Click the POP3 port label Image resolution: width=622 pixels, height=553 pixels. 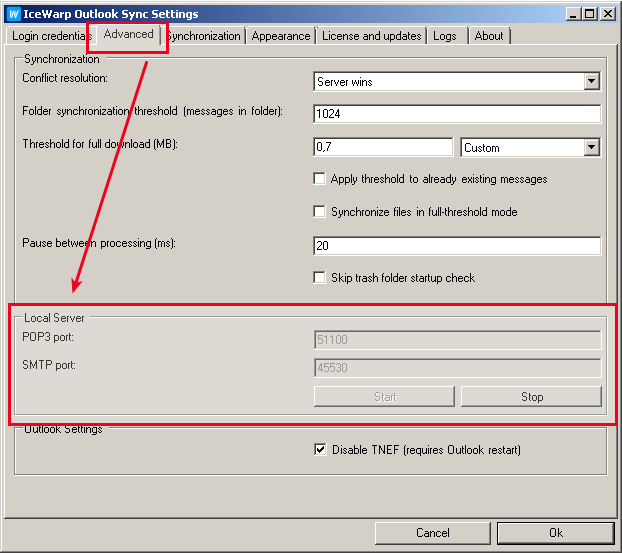[x=48, y=337]
